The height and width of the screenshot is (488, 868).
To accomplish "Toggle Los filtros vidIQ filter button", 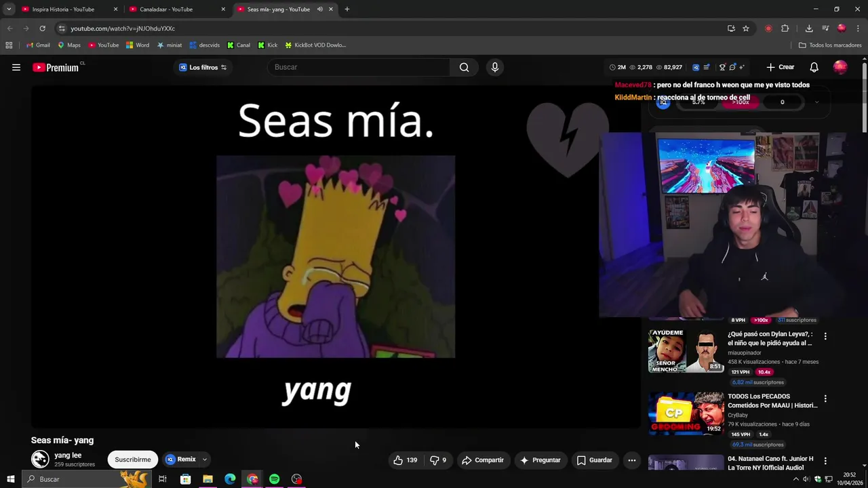I will tap(203, 67).
